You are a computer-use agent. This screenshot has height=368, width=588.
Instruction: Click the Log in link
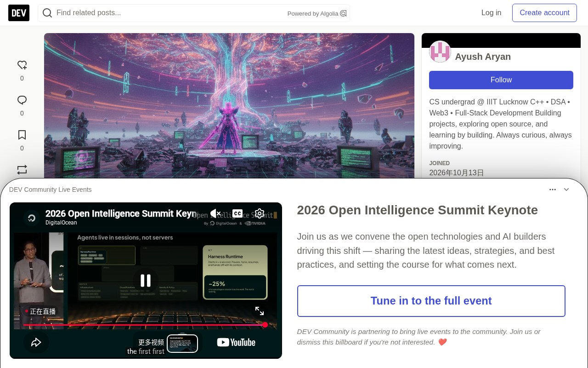pos(491,13)
